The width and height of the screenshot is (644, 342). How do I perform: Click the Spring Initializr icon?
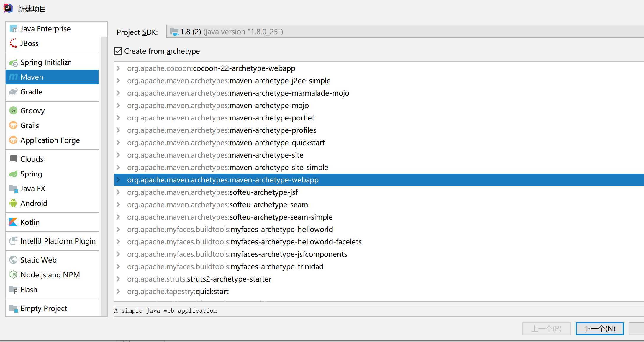coord(13,62)
